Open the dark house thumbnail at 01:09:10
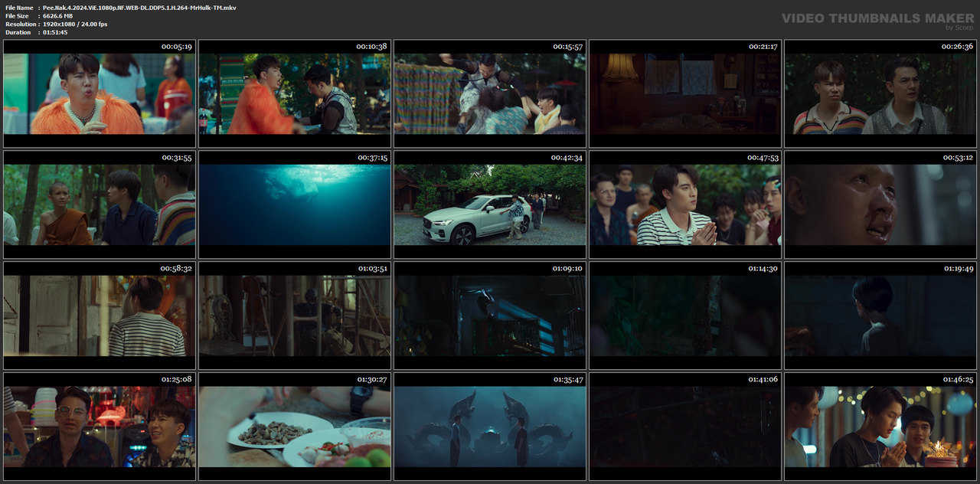The width and height of the screenshot is (980, 484). pos(490,316)
